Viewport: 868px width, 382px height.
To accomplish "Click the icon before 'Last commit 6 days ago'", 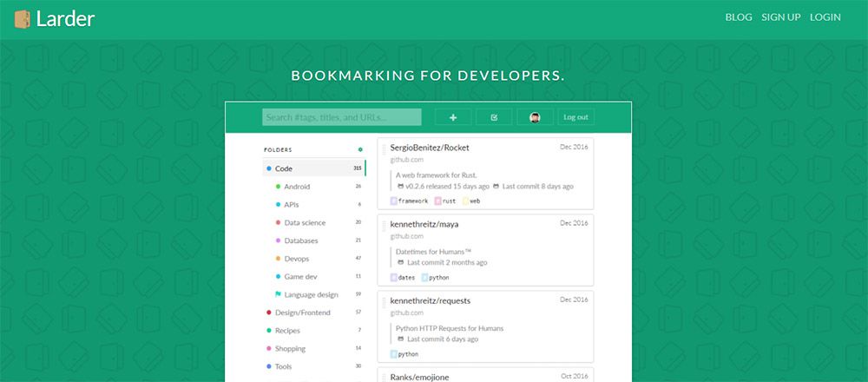I will click(x=401, y=339).
